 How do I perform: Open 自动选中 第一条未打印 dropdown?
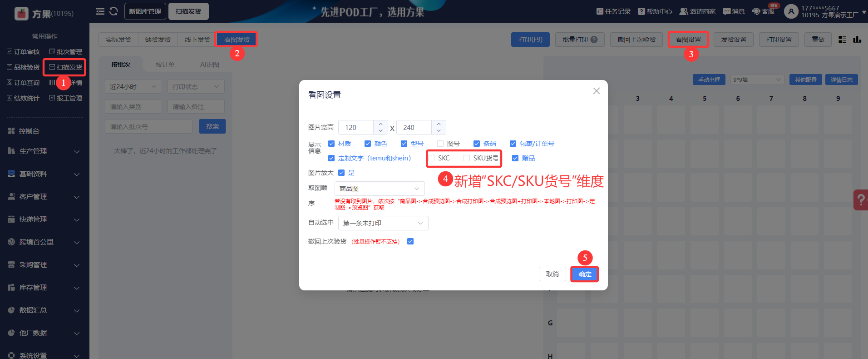[x=383, y=223]
